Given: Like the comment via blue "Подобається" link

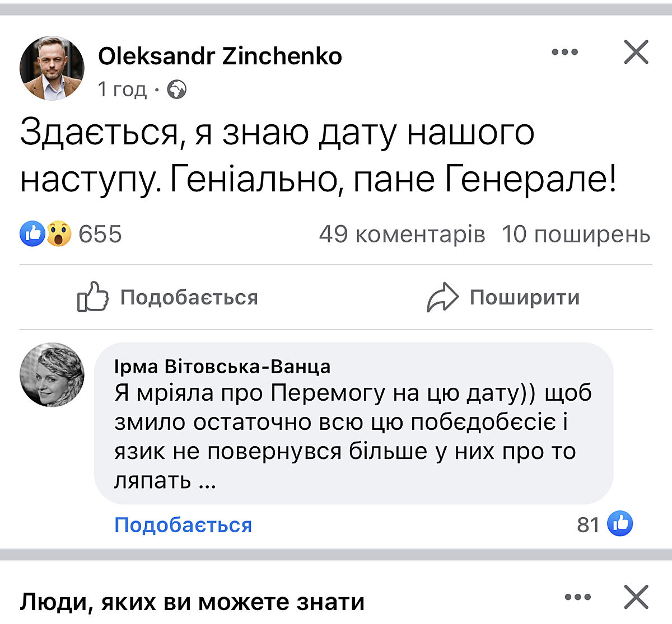Looking at the screenshot, I should [183, 525].
